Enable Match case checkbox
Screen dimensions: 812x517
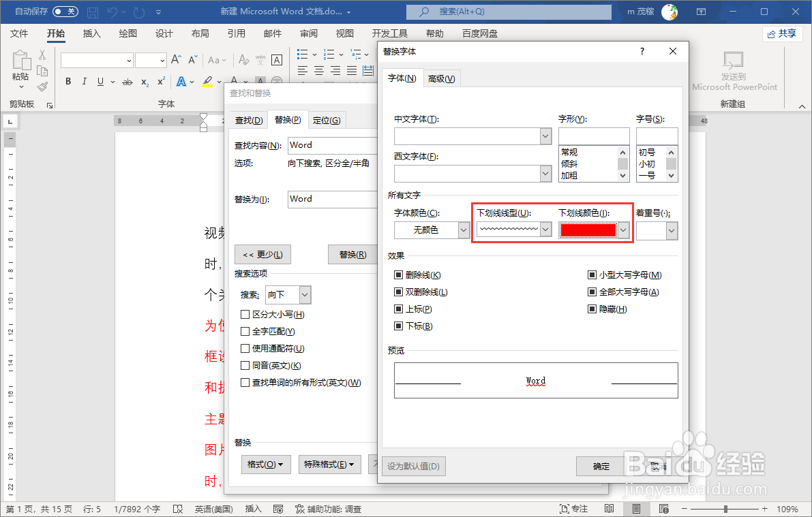click(245, 314)
